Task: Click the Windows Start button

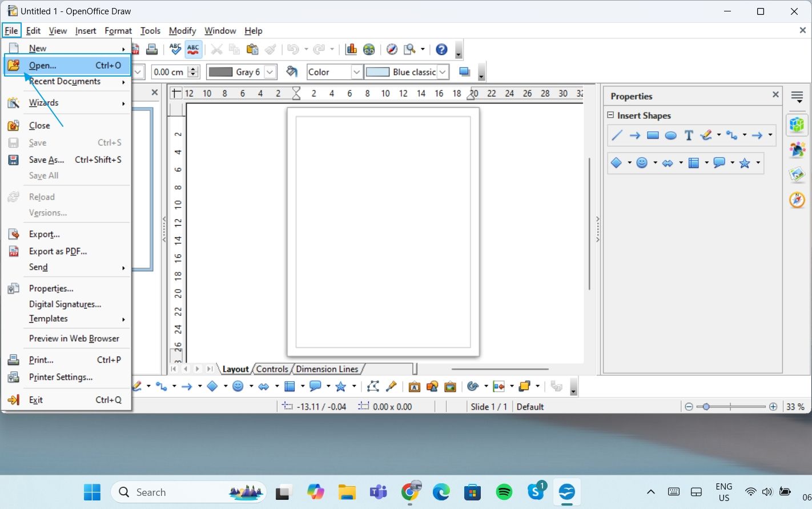Action: click(92, 492)
